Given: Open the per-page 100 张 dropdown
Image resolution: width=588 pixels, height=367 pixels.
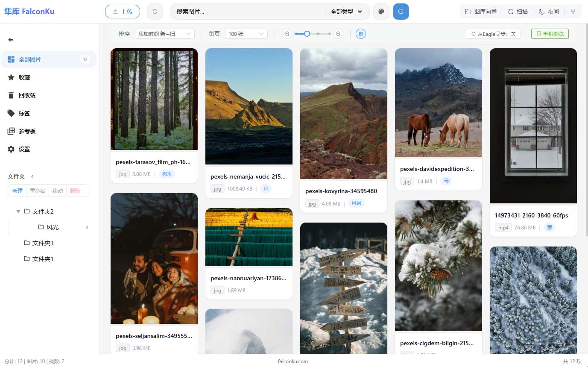Looking at the screenshot, I should [x=246, y=34].
